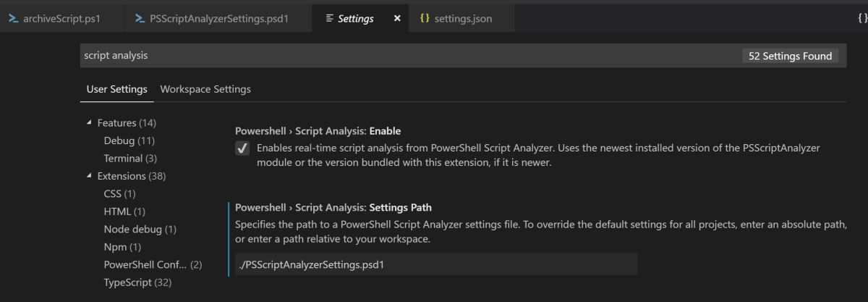Open settings JSON via top-right braces icon
This screenshot has height=302, width=868.
click(862, 19)
